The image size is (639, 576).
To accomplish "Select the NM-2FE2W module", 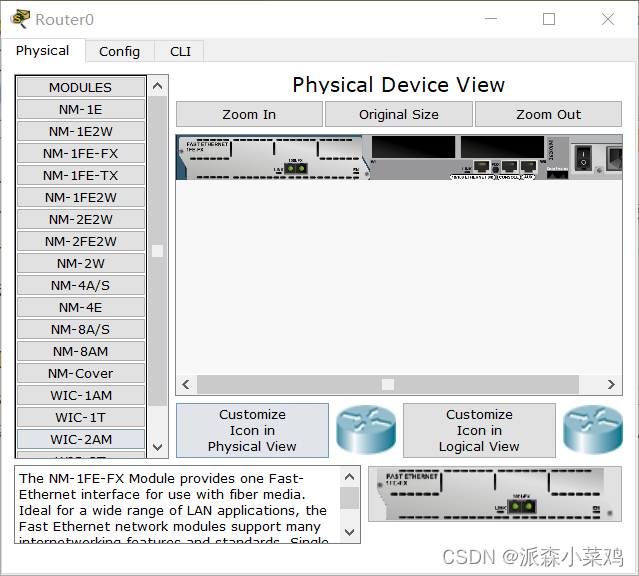I will (81, 241).
